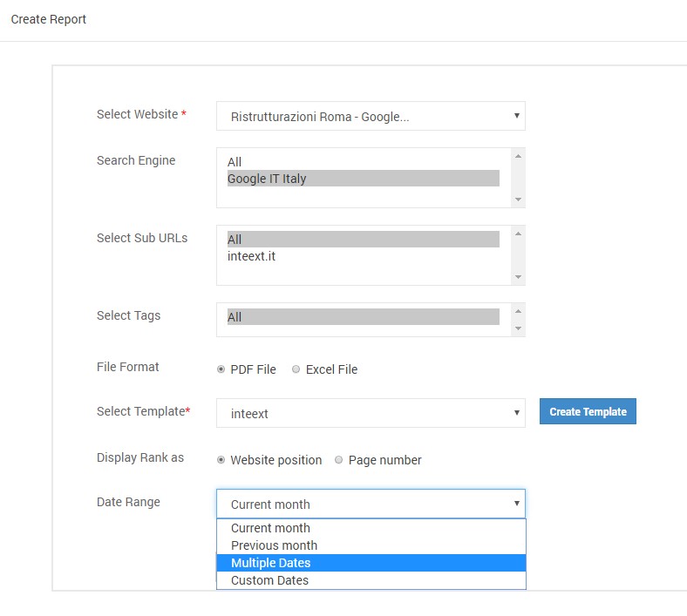Image resolution: width=687 pixels, height=616 pixels.
Task: Pick Multiple Dates option
Action: pyautogui.click(x=371, y=563)
